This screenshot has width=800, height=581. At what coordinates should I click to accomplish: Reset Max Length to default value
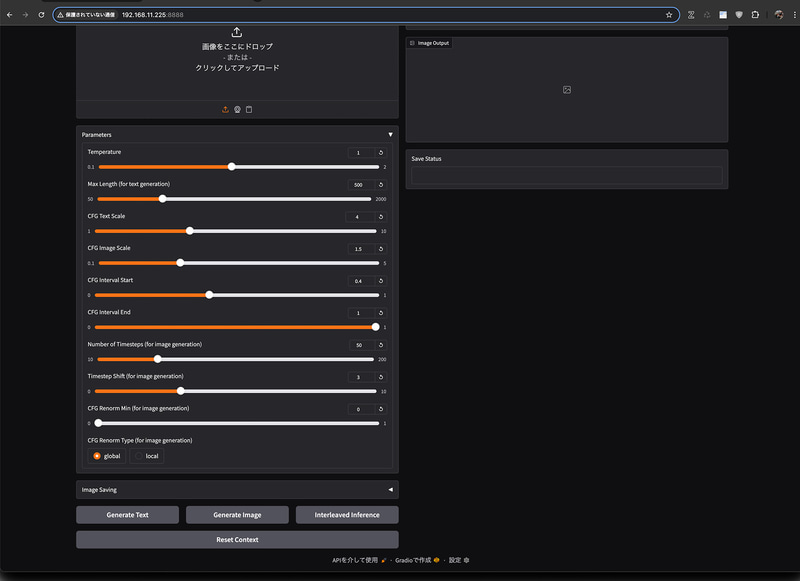point(381,185)
